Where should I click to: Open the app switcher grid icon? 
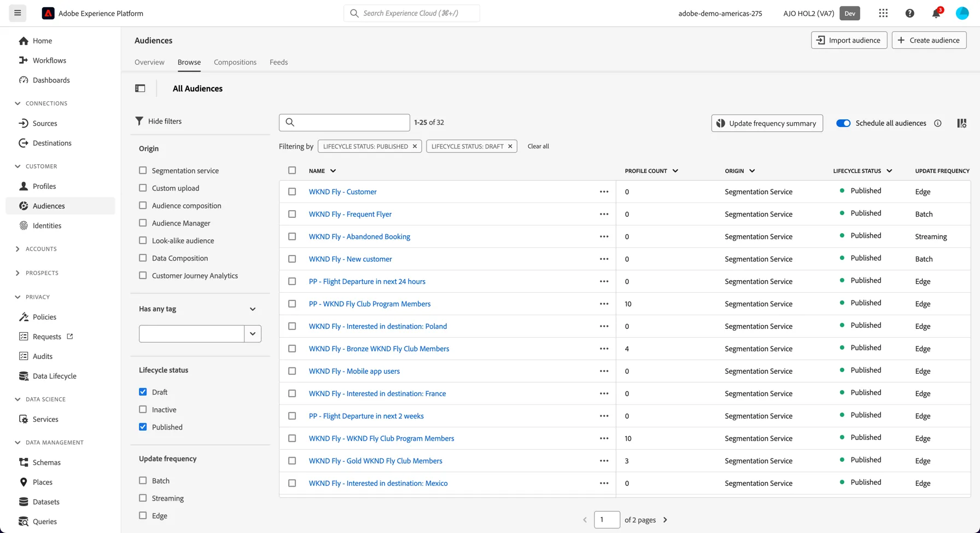pos(883,13)
